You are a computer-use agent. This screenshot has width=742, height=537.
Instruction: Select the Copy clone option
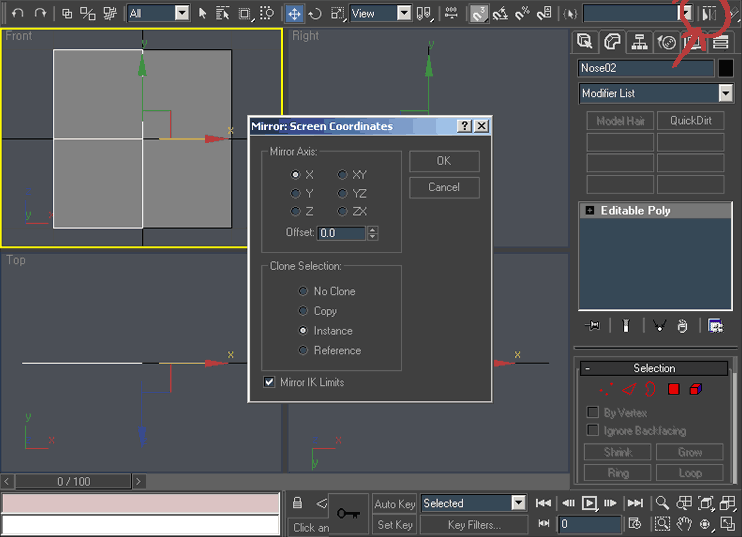point(303,311)
